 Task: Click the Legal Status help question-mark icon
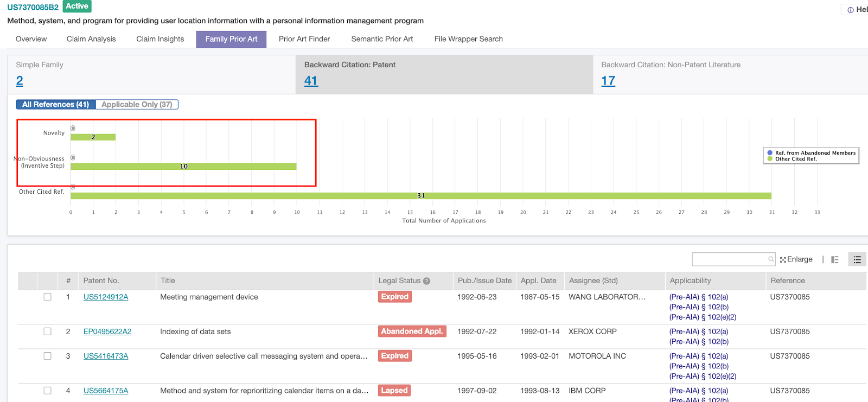[426, 281]
